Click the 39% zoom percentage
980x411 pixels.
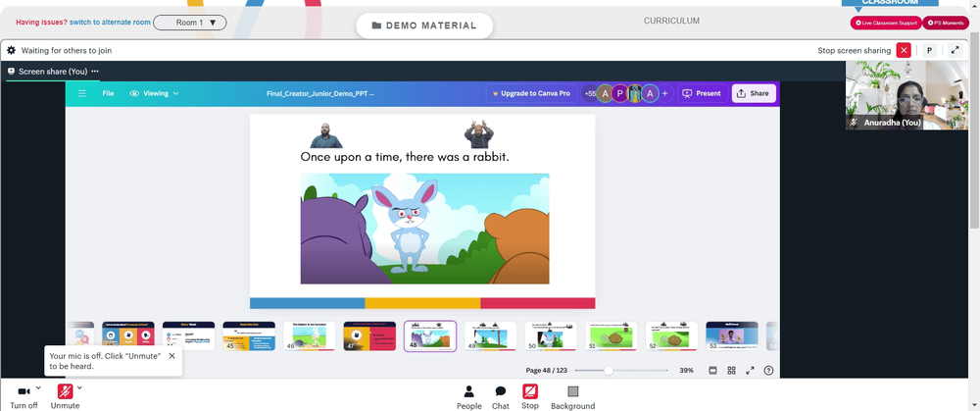click(686, 371)
